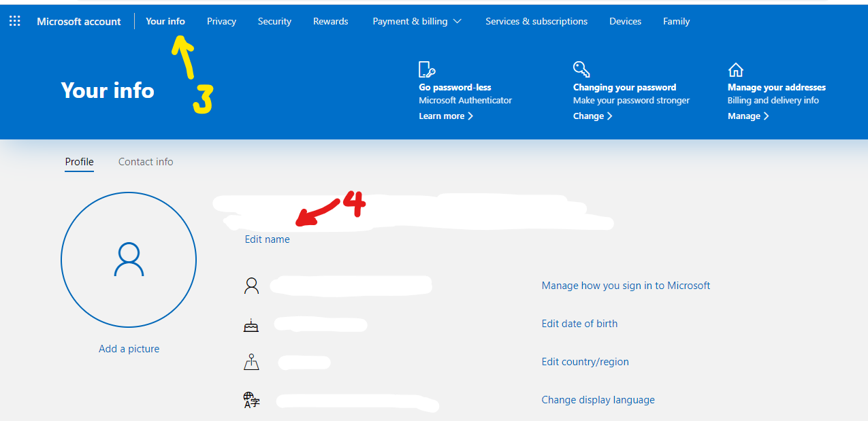Click the birthday cake icon

[x=251, y=325]
